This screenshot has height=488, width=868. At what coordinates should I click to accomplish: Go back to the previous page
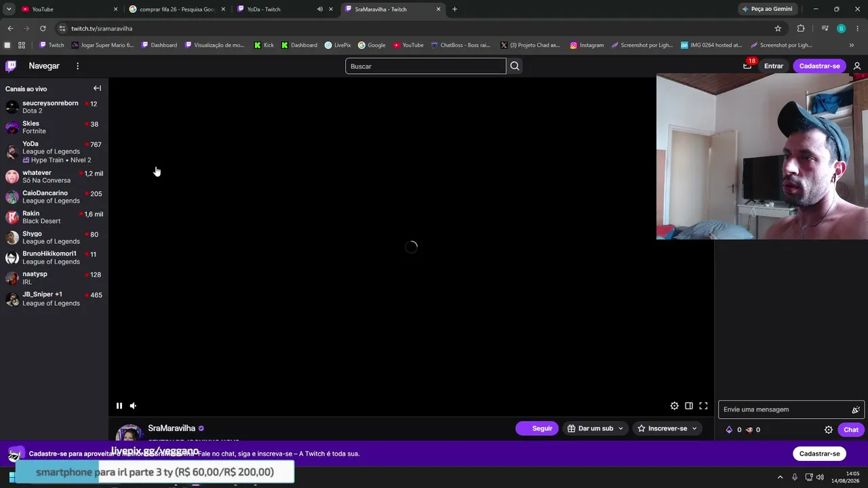click(x=10, y=28)
